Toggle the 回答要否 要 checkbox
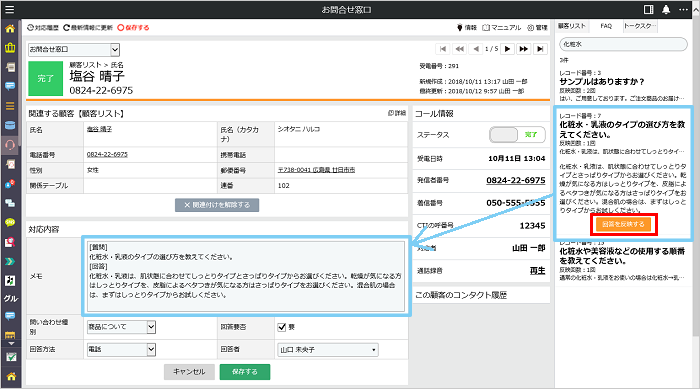Screen dimensions: 700x389 coord(282,327)
